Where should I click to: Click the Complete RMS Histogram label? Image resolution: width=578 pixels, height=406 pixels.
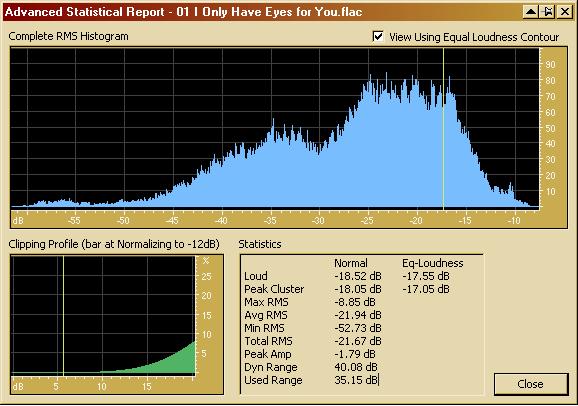[x=69, y=37]
